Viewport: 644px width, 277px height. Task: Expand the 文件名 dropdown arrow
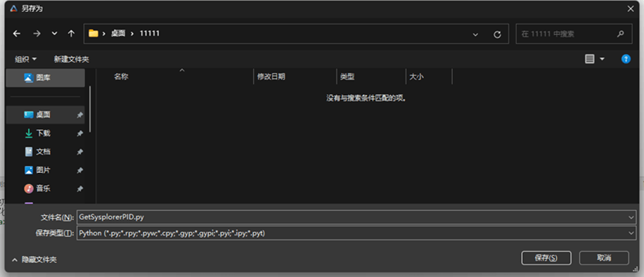[631, 217]
